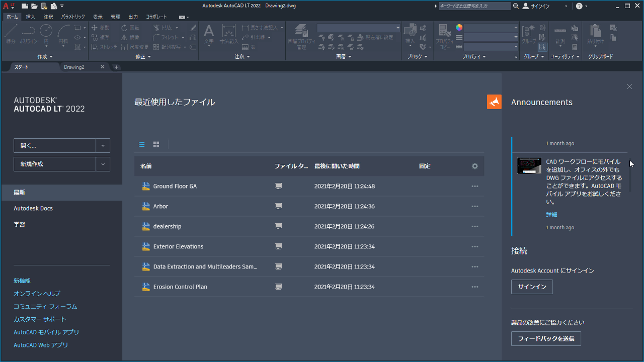Open the Erosion Control Plan recent file
The width and height of the screenshot is (644, 362).
coord(309,287)
